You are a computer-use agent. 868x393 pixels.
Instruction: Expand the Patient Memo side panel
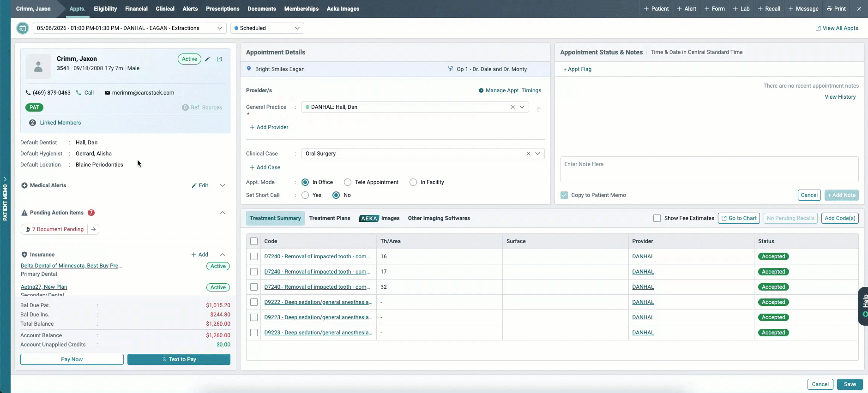[x=5, y=198]
